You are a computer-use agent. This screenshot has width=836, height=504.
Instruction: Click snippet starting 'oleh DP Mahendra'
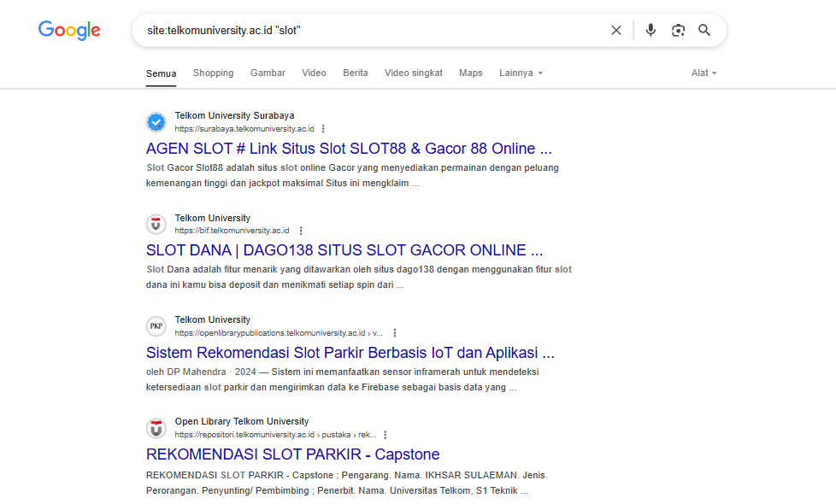pyautogui.click(x=342, y=379)
